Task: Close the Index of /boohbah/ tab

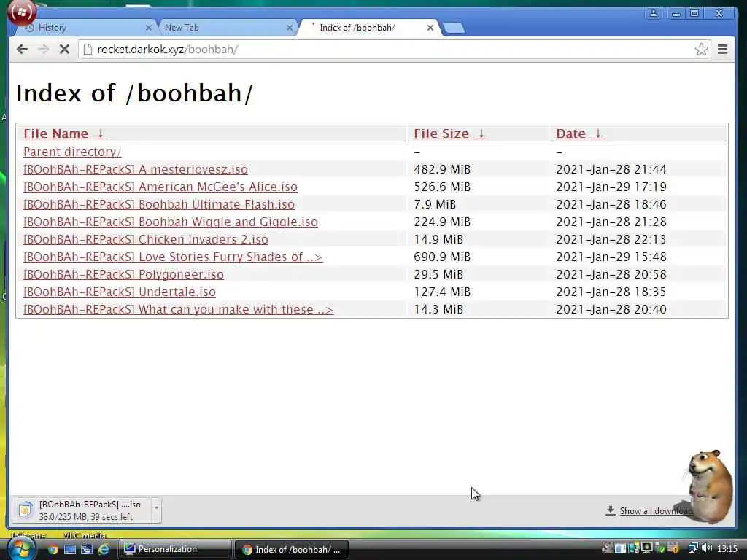Action: click(430, 28)
